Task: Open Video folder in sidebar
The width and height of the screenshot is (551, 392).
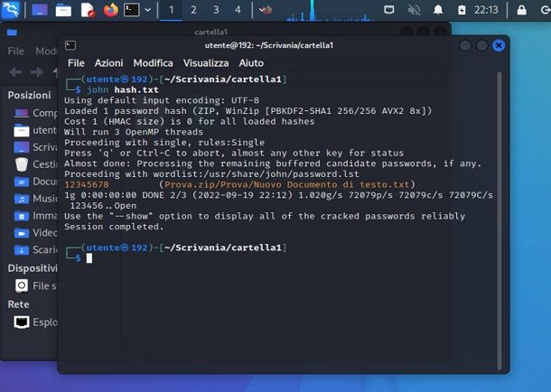Action: pos(35,232)
